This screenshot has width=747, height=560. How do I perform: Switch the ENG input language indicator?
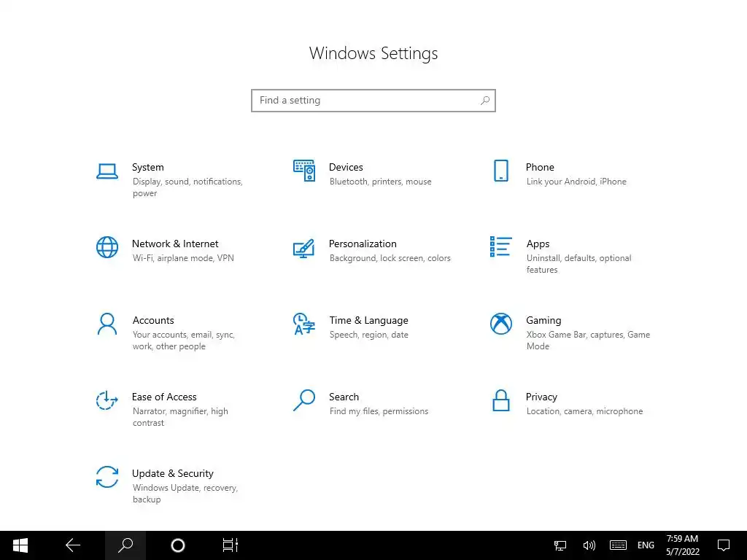click(646, 545)
